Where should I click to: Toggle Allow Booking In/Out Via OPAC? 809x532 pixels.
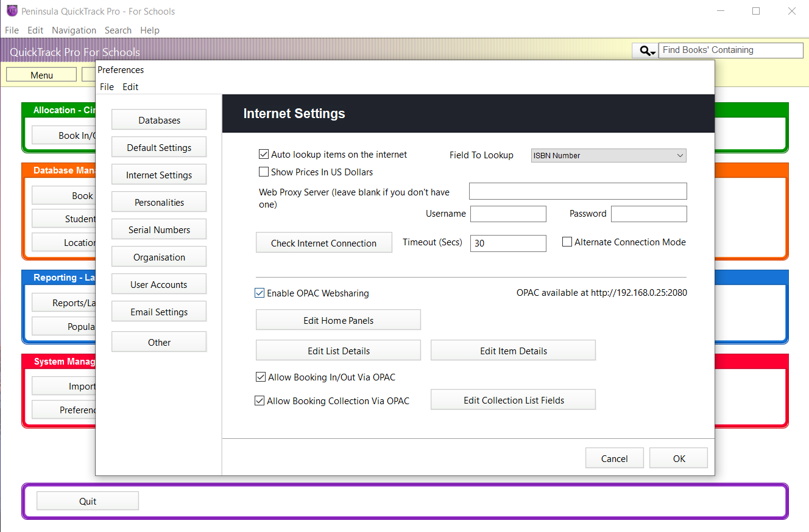[260, 377]
